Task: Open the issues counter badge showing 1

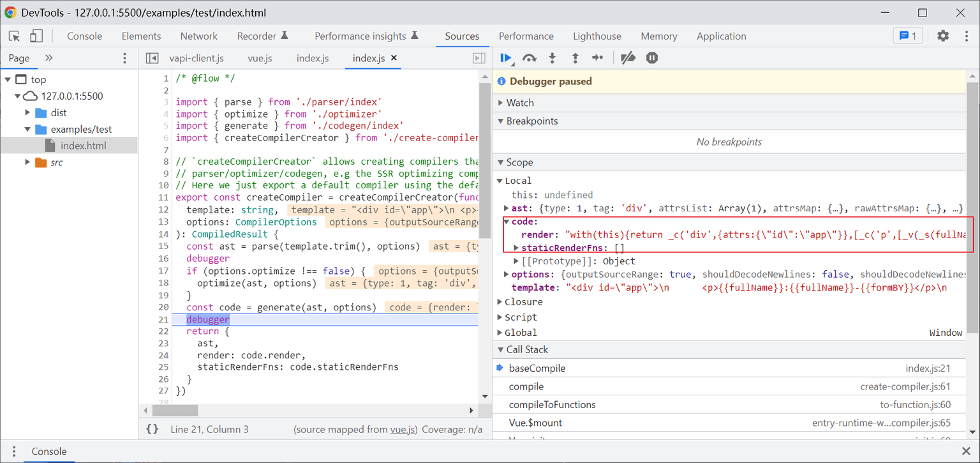Action: click(908, 36)
